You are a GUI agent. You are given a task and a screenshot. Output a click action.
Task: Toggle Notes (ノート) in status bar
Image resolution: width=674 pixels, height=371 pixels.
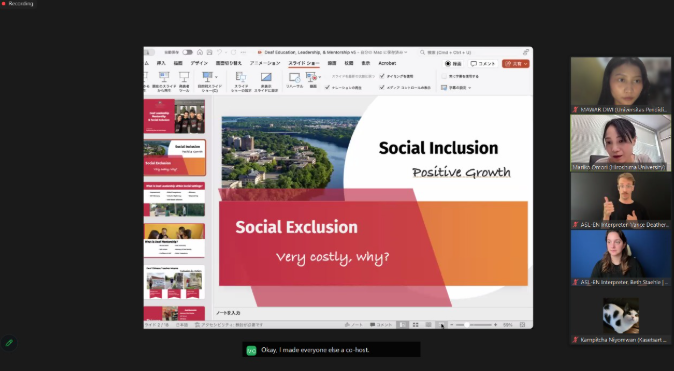[354, 325]
